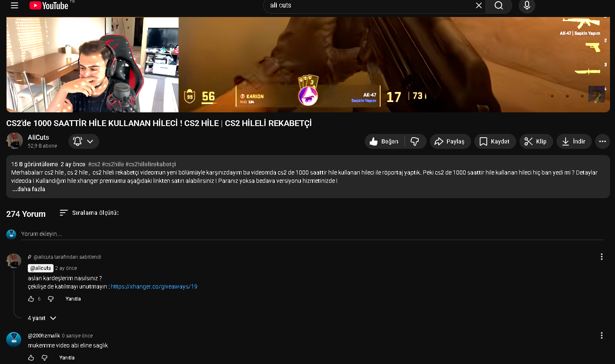
Task: Dislike the pinned @alicuts comment
Action: point(51,299)
